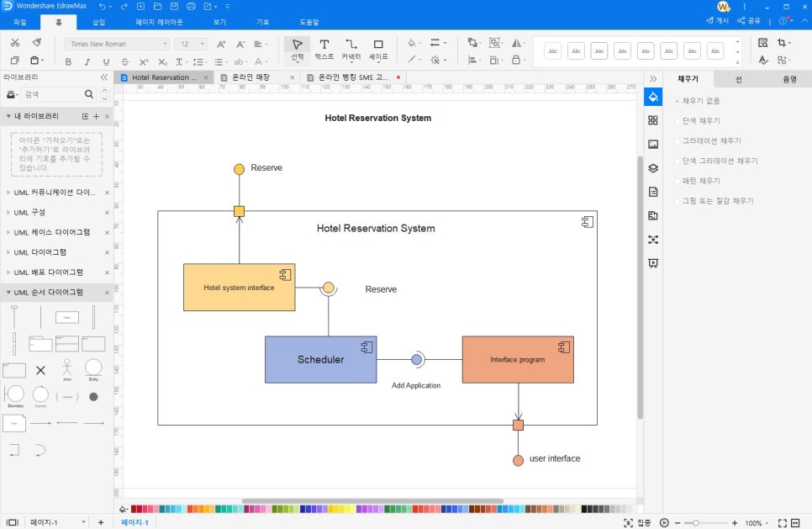812x529 pixels.
Task: Apply Superscript formatting
Action: (x=144, y=61)
